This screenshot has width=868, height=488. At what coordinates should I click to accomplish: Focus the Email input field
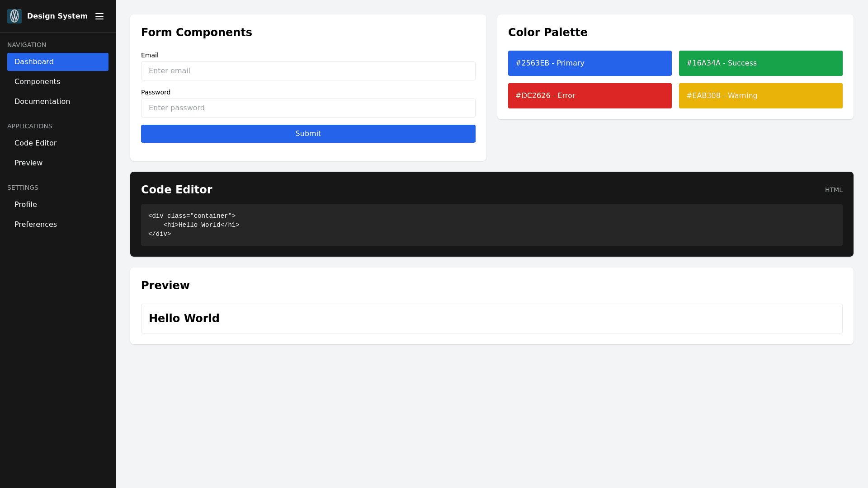click(308, 71)
